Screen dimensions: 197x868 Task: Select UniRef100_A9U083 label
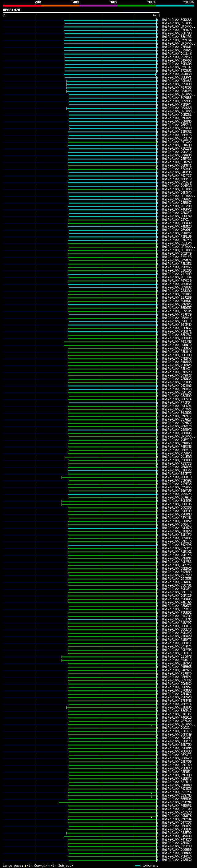tap(176, 81)
